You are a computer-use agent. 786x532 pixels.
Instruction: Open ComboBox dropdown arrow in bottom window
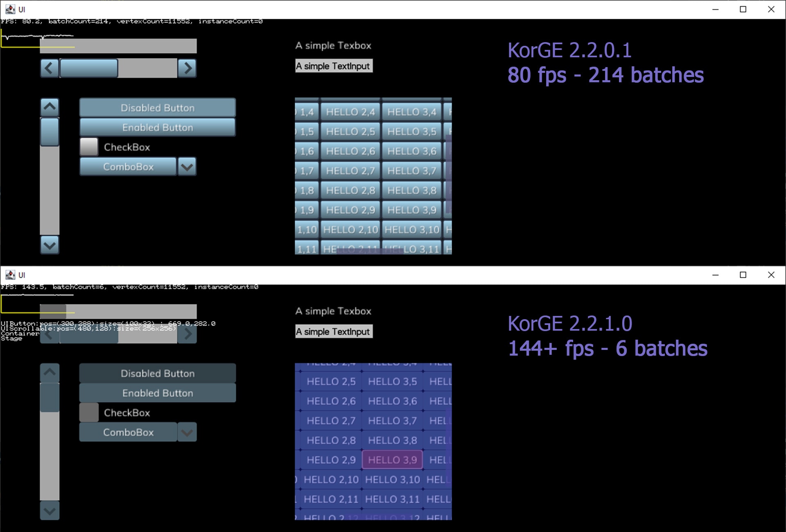coord(187,432)
